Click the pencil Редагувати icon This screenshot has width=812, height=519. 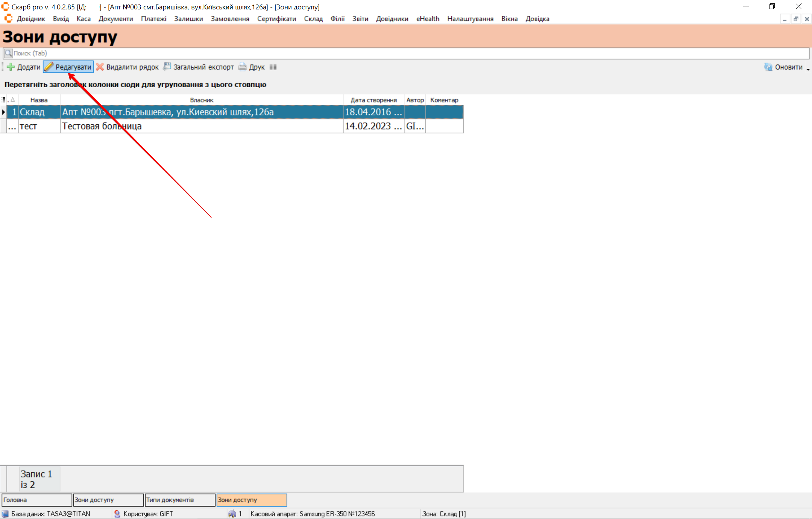pyautogui.click(x=49, y=67)
